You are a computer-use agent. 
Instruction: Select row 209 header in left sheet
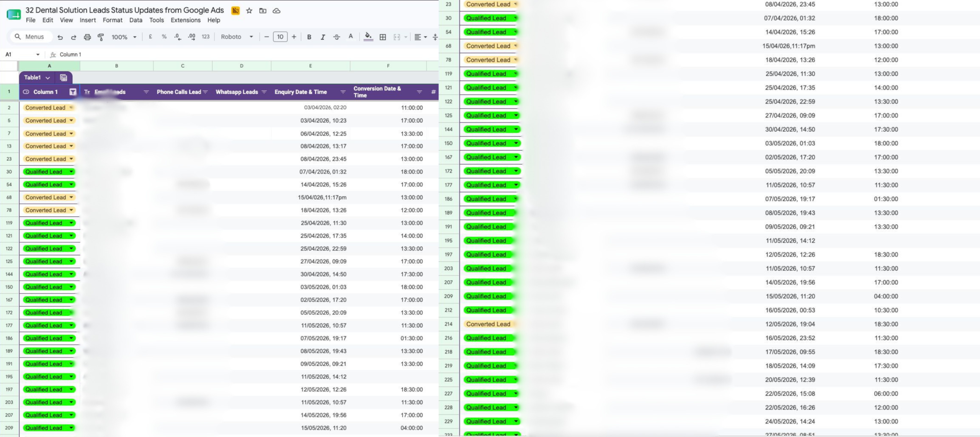point(9,428)
